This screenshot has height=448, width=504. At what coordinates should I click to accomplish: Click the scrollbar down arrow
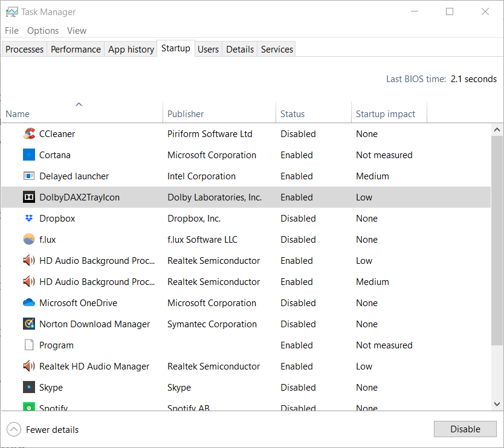[x=497, y=404]
